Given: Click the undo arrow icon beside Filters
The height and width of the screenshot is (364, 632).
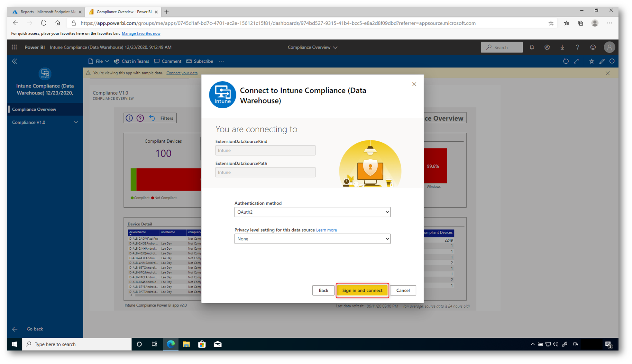Looking at the screenshot, I should coord(152,118).
